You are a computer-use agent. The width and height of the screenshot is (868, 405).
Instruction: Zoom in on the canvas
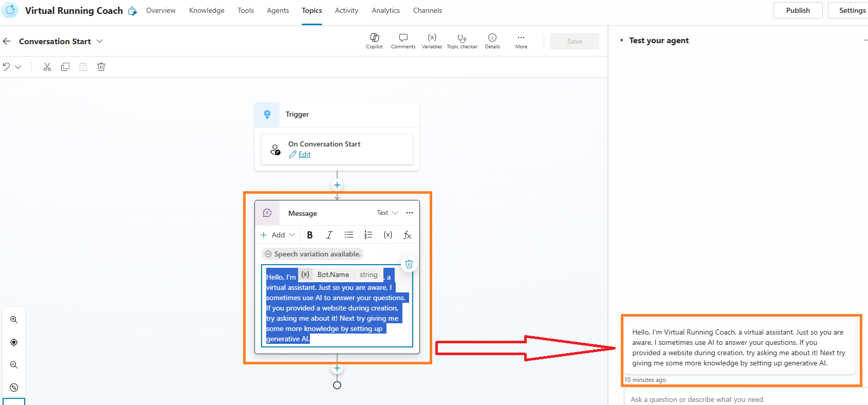click(14, 320)
